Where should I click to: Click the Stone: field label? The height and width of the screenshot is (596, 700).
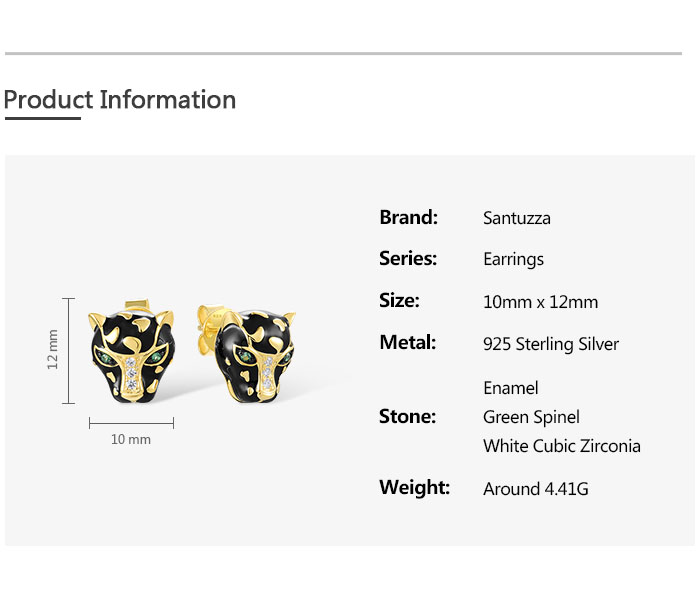tap(407, 416)
